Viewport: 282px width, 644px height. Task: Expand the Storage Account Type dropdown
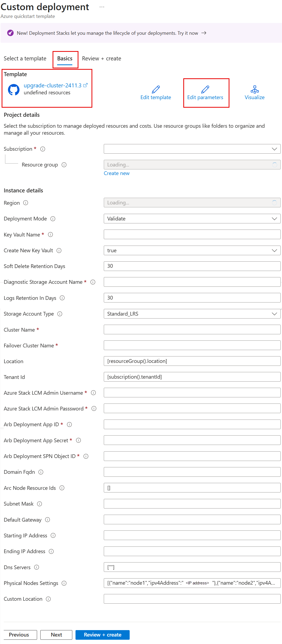(x=192, y=314)
